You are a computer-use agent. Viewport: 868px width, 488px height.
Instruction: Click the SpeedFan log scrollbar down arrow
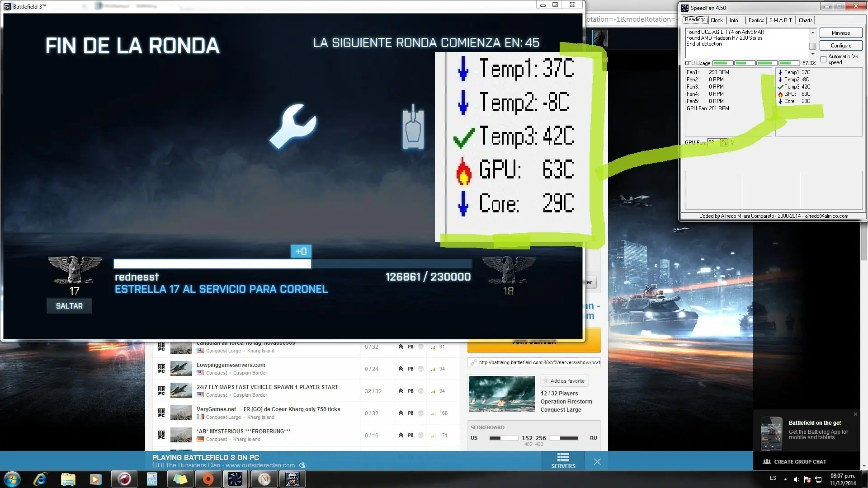tap(812, 54)
